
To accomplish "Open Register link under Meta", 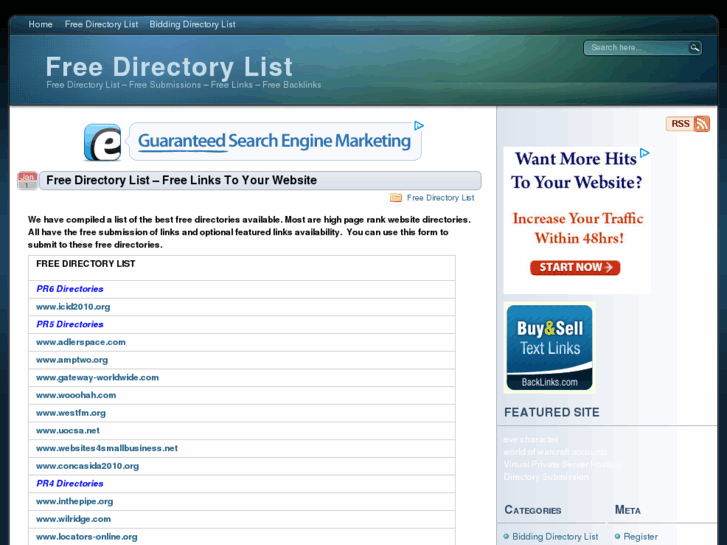I will coord(640,537).
